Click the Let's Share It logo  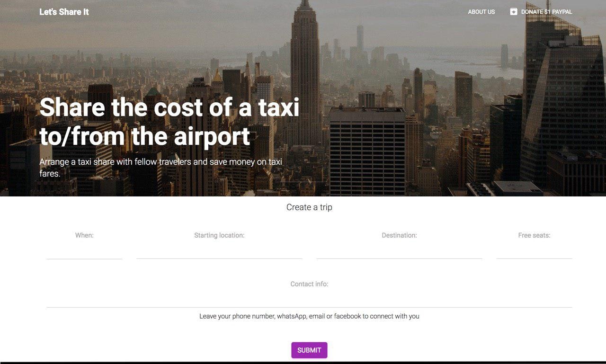[64, 12]
